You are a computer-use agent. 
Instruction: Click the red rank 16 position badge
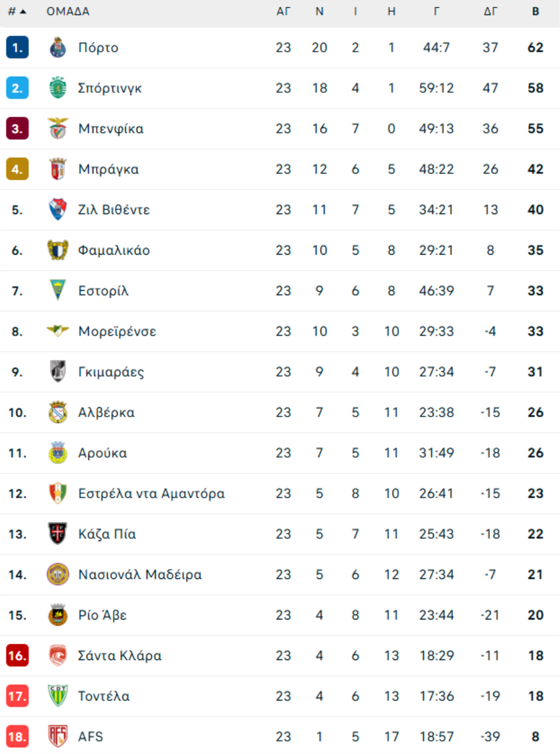[x=17, y=656]
